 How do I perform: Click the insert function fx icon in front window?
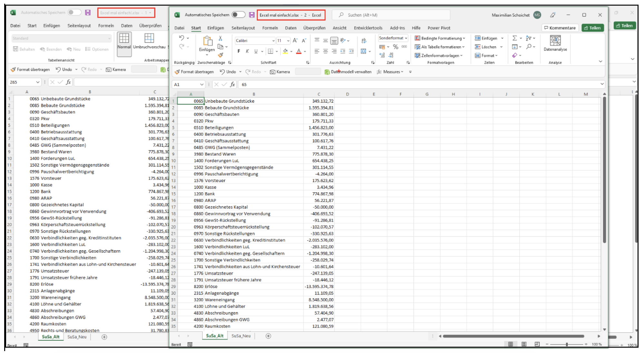232,84
